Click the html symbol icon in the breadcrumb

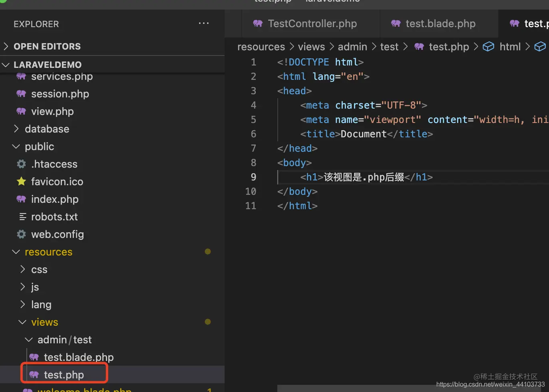point(489,47)
